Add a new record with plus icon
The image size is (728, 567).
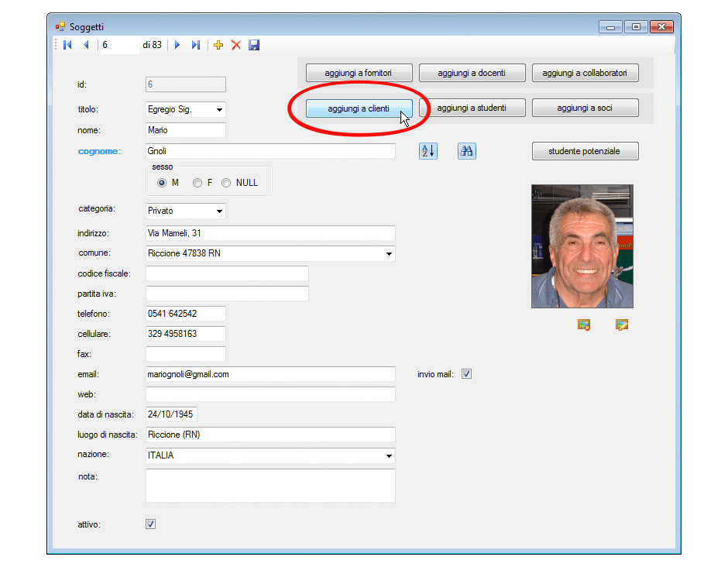pyautogui.click(x=218, y=45)
